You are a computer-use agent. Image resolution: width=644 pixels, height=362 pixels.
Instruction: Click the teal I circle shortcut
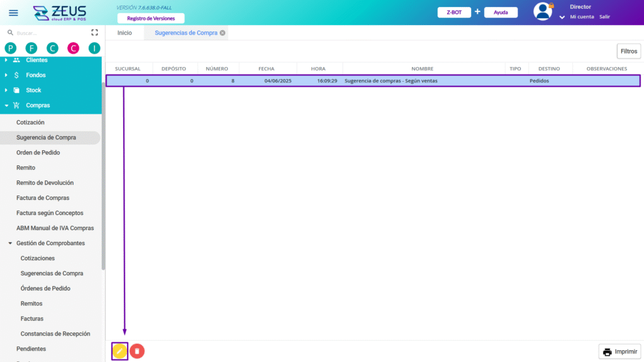tap(94, 48)
